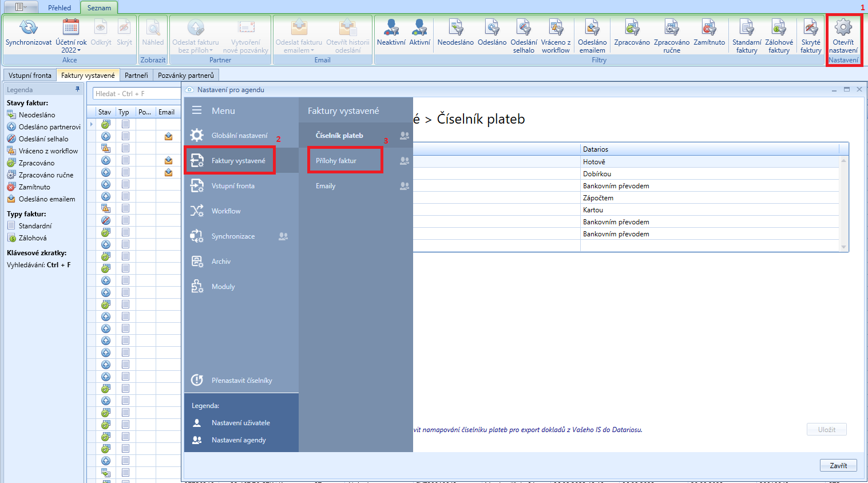Image resolution: width=868 pixels, height=483 pixels.
Task: Click the hamburger Menu icon
Action: point(197,110)
